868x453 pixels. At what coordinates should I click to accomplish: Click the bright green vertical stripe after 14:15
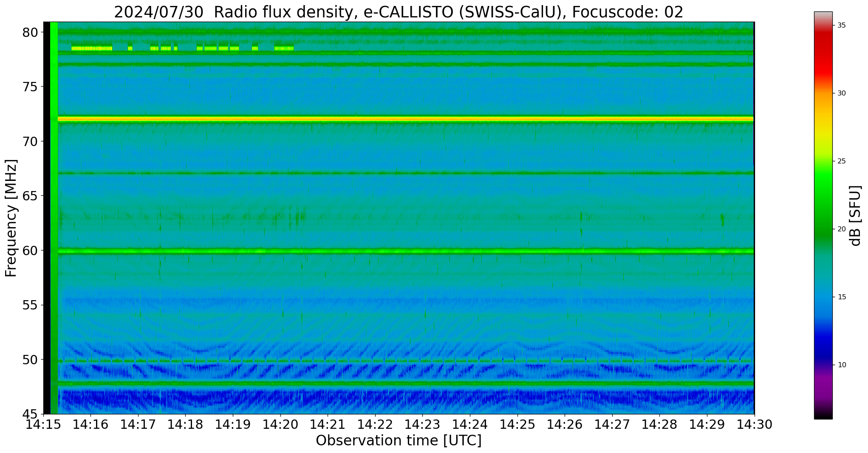[54, 218]
